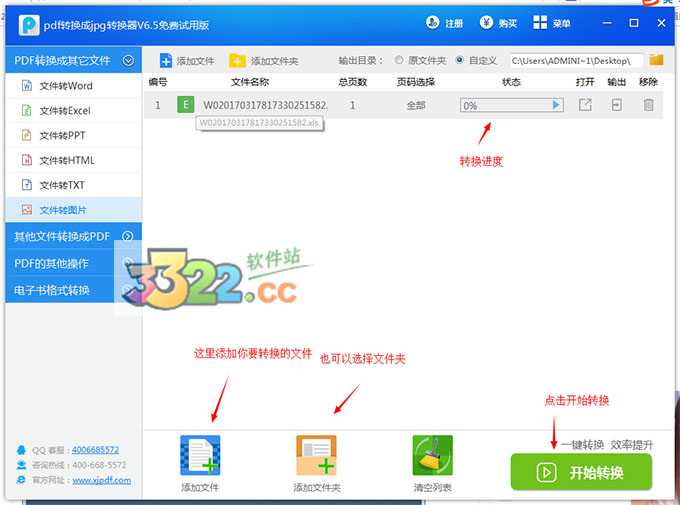
Task: Click the 输出 output folder icon in row 1
Action: click(616, 105)
